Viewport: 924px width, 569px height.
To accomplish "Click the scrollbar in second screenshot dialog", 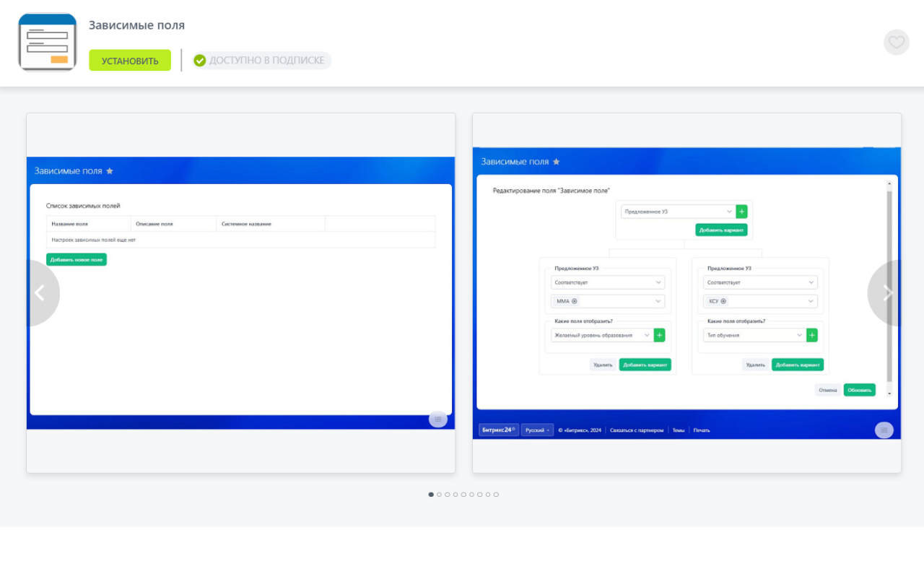I will tap(889, 287).
